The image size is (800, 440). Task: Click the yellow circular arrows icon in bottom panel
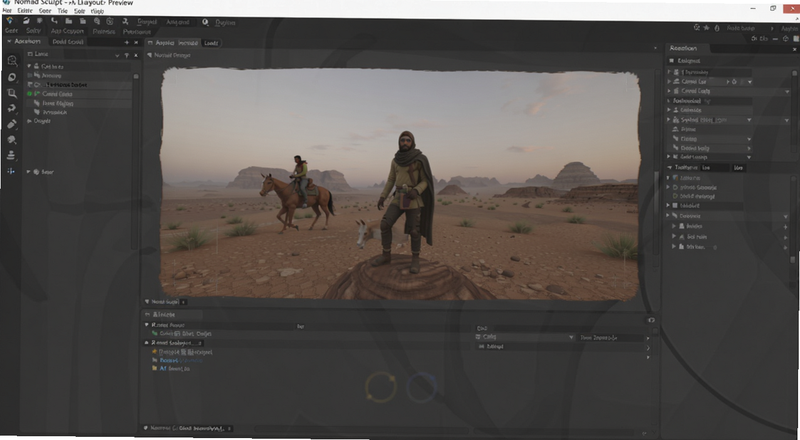click(x=381, y=387)
